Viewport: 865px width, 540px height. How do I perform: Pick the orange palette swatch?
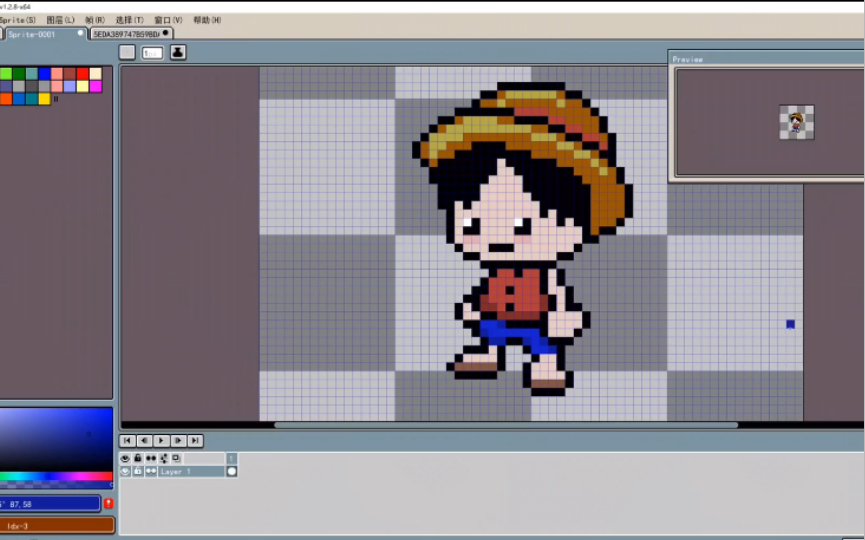click(6, 99)
